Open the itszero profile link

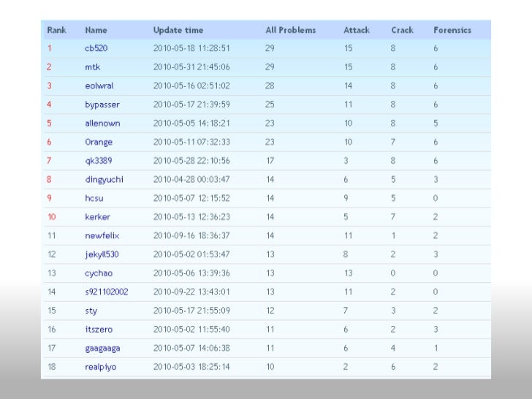[x=99, y=330]
